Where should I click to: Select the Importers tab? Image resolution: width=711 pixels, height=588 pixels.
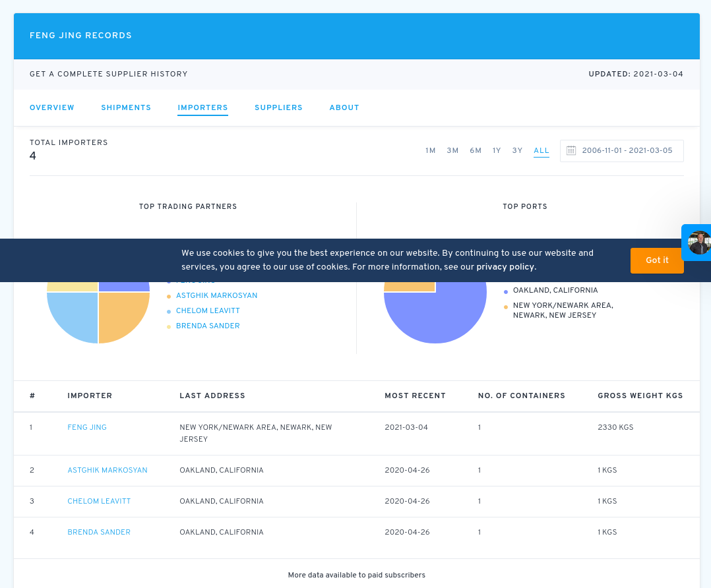pos(202,107)
